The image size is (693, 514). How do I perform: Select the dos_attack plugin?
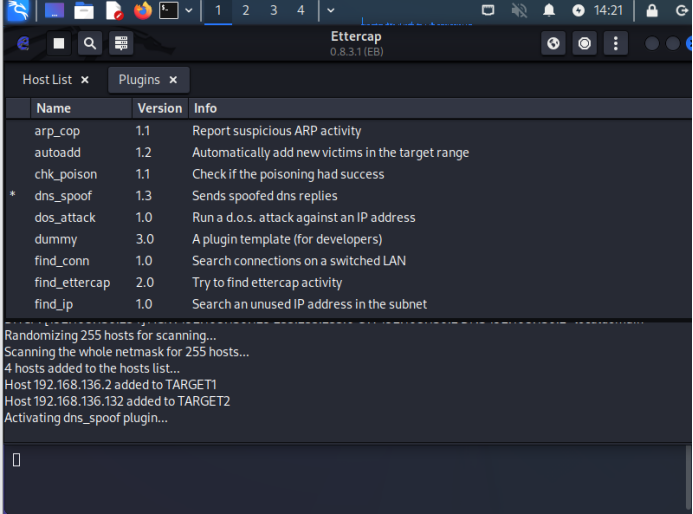(348, 217)
